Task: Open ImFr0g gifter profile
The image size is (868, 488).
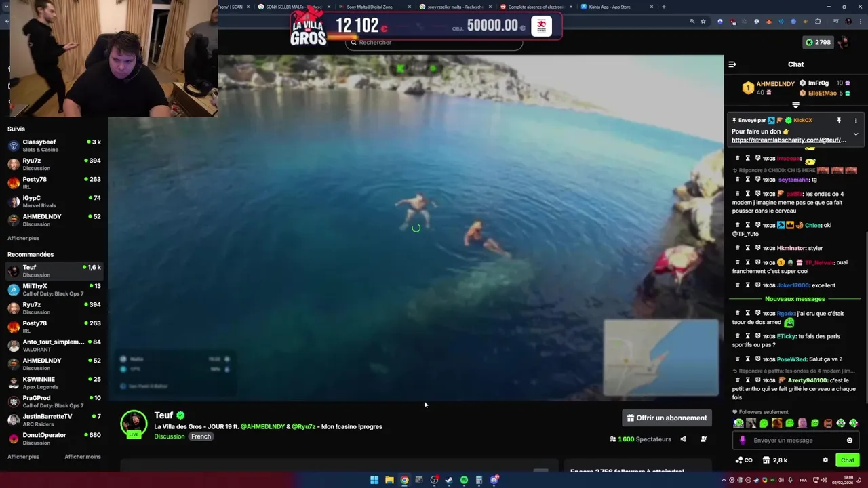Action: [x=818, y=83]
